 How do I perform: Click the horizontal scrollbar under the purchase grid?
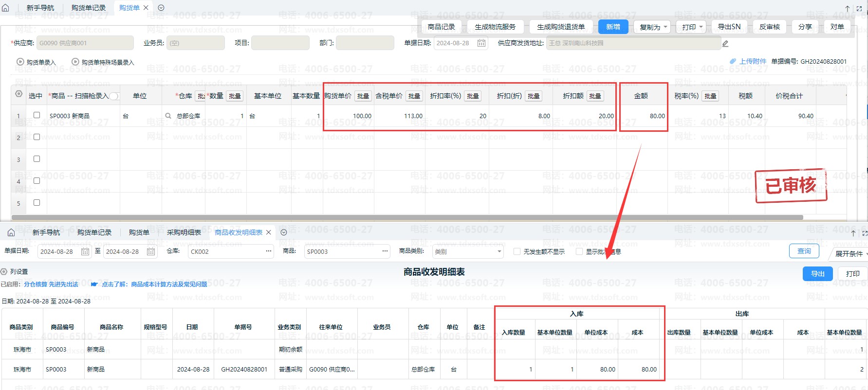[x=407, y=217]
